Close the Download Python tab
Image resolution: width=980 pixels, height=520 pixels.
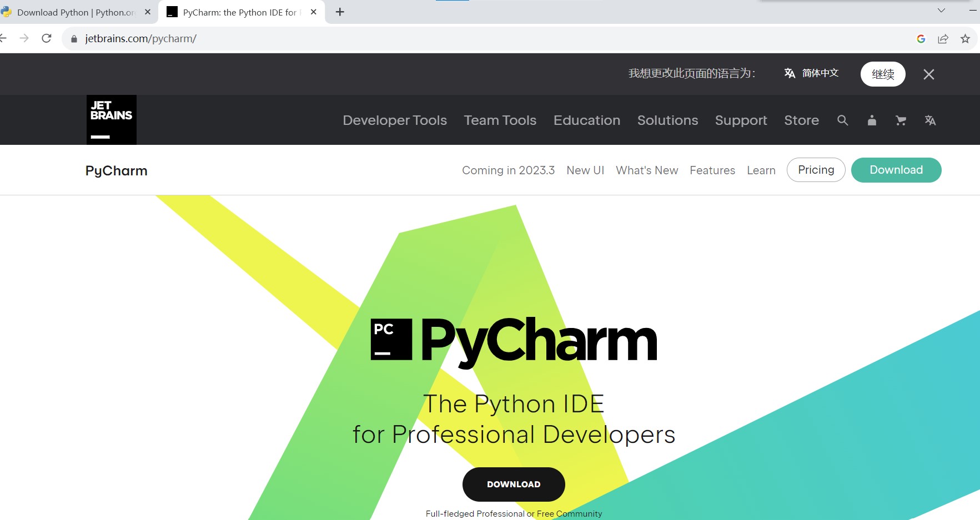147,12
